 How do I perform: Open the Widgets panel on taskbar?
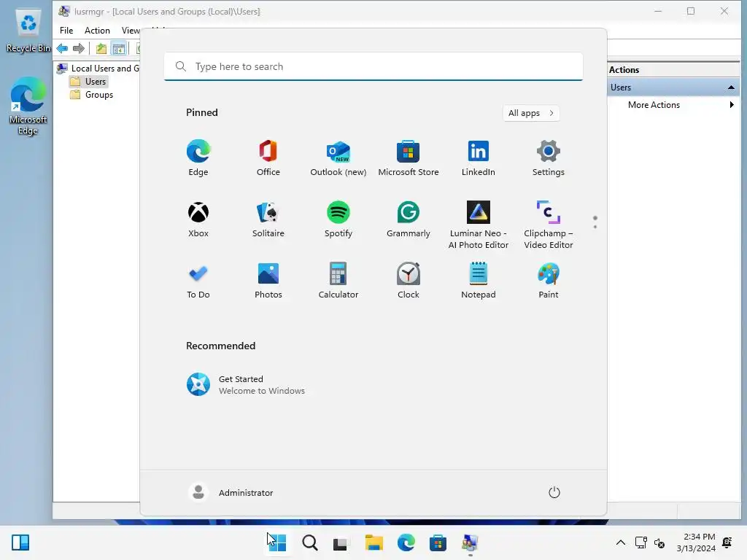[20, 542]
